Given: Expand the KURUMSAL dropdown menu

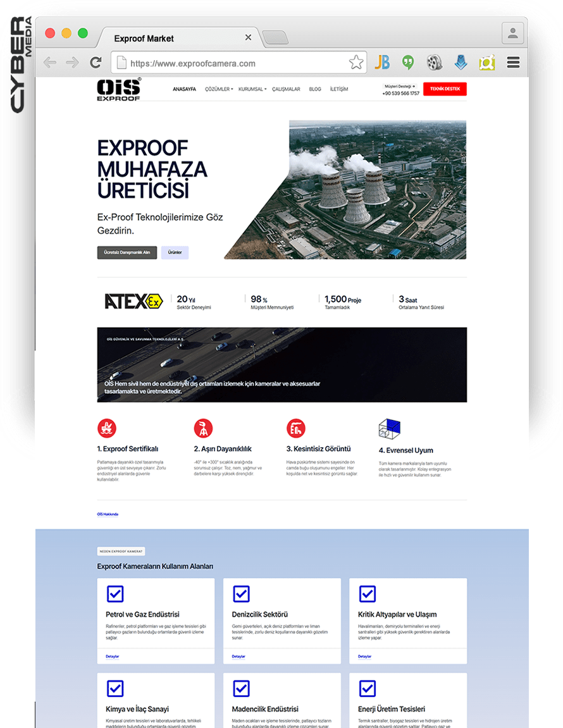Looking at the screenshot, I should point(252,89).
